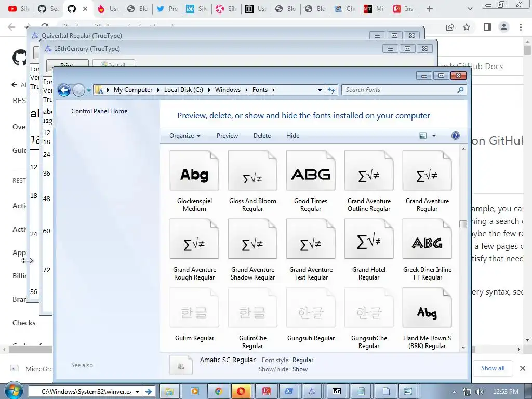Viewport: 532px width, 399px height.
Task: Click the taskbar address Go arrow
Action: pos(149,392)
